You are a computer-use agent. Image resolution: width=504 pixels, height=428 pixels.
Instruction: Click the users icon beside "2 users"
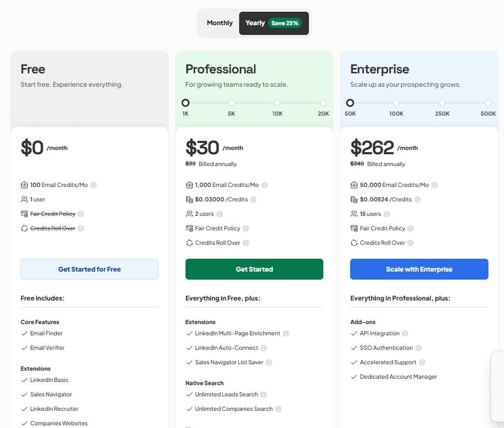coord(189,214)
